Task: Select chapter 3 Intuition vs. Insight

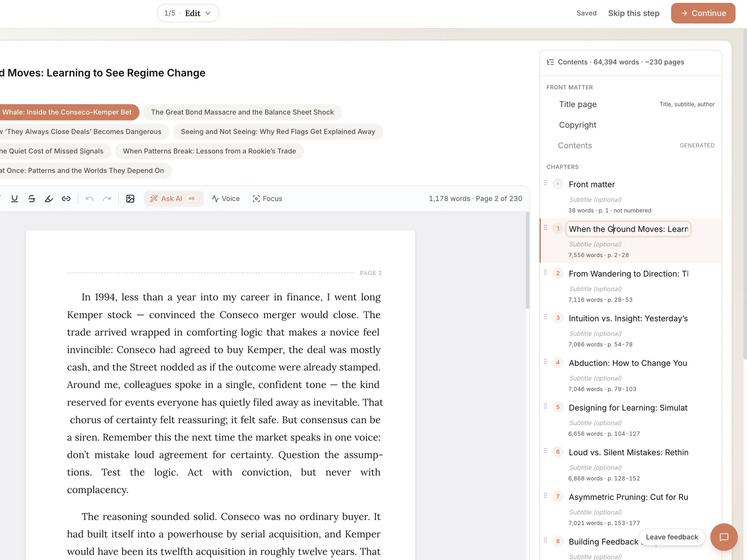Action: pos(628,318)
